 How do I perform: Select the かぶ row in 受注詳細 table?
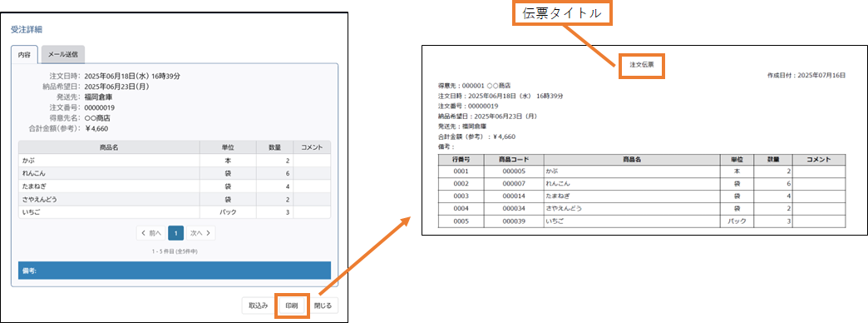pyautogui.click(x=175, y=161)
